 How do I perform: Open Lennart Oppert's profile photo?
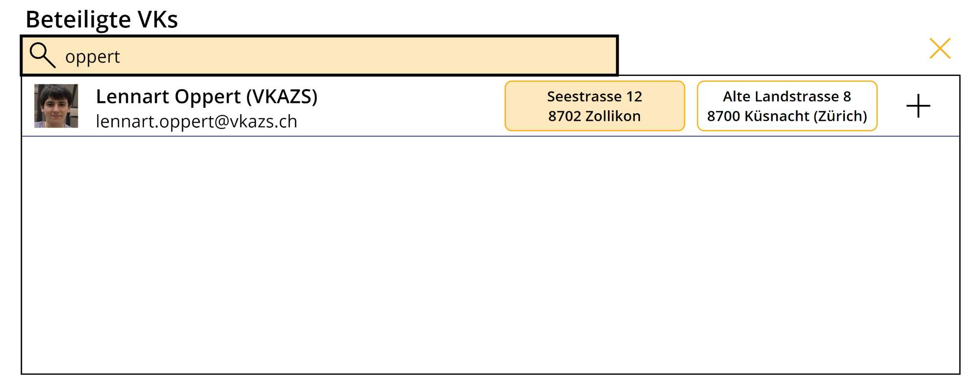pyautogui.click(x=56, y=106)
